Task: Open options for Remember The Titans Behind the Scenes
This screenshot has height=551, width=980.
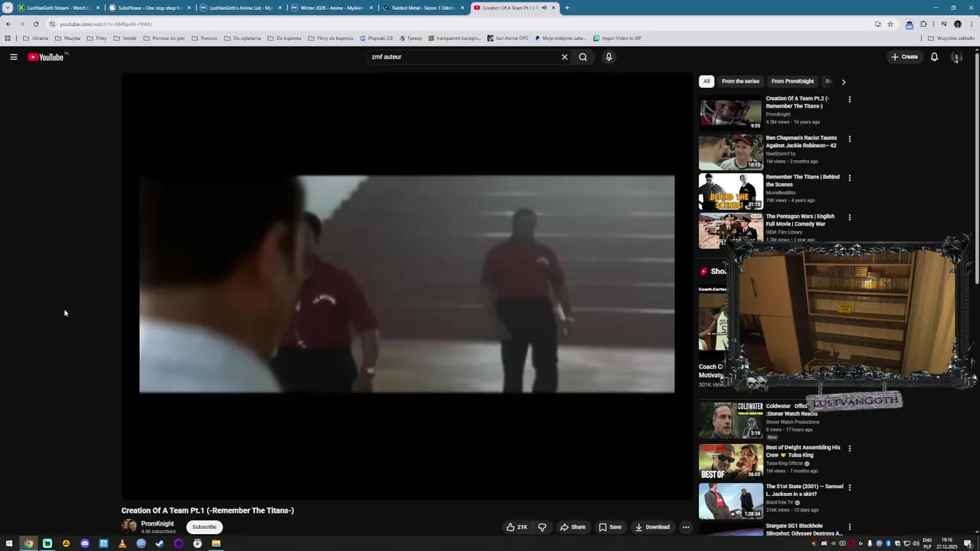Action: pos(849,178)
